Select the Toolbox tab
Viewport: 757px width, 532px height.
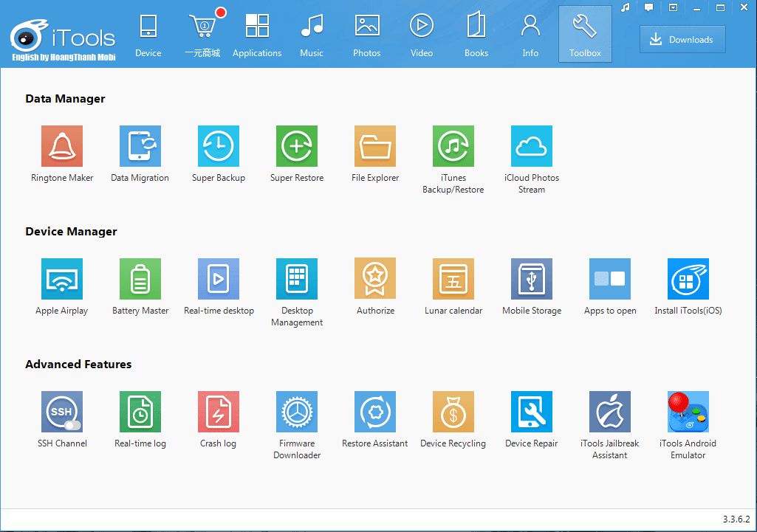pyautogui.click(x=585, y=35)
